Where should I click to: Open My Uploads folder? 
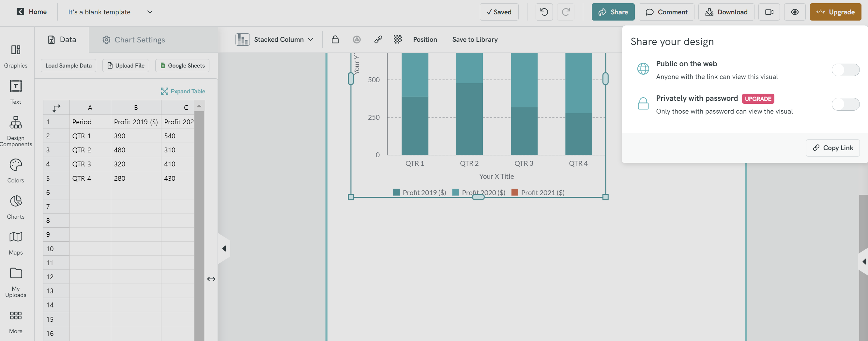[16, 282]
